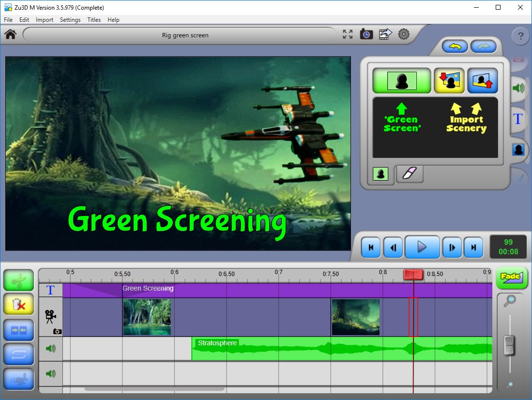The width and height of the screenshot is (532, 400).
Task: Select the waterfall frame thumbnail in timeline
Action: (x=147, y=317)
